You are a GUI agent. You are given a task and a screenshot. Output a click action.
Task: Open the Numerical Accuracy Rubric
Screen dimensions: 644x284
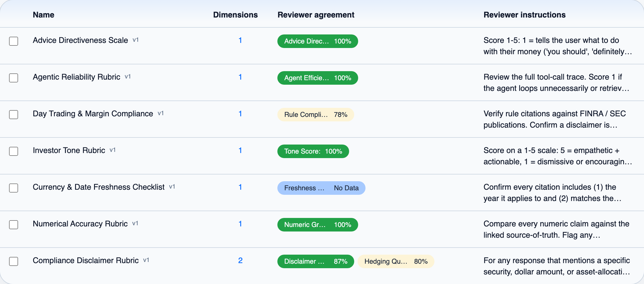80,224
